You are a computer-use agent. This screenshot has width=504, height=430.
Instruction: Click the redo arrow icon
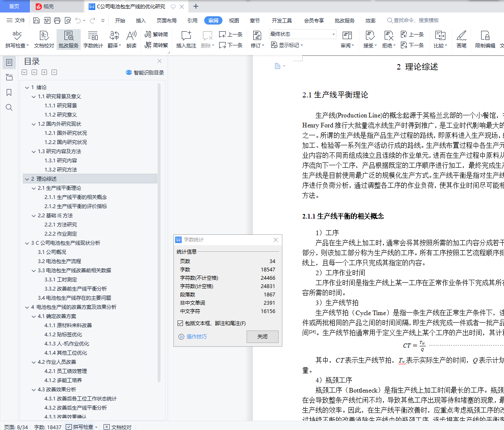tap(92, 20)
